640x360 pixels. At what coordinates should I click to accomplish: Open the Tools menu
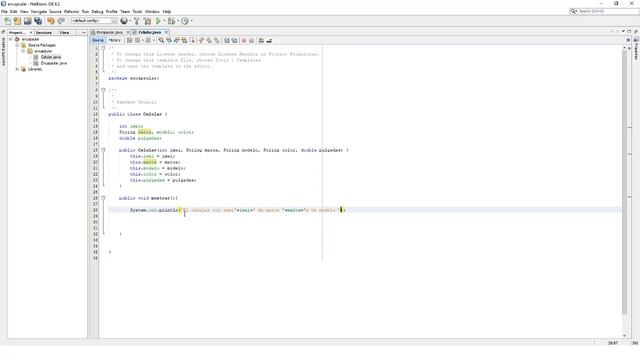click(x=138, y=11)
